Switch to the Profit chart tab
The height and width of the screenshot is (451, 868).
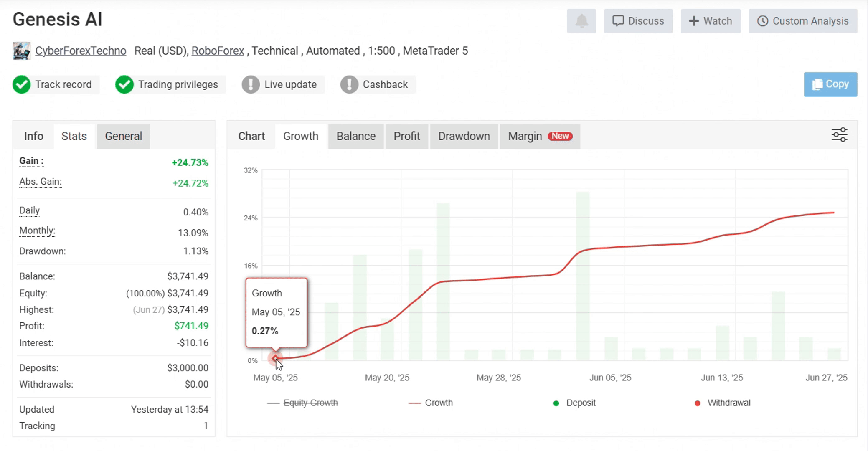[407, 136]
